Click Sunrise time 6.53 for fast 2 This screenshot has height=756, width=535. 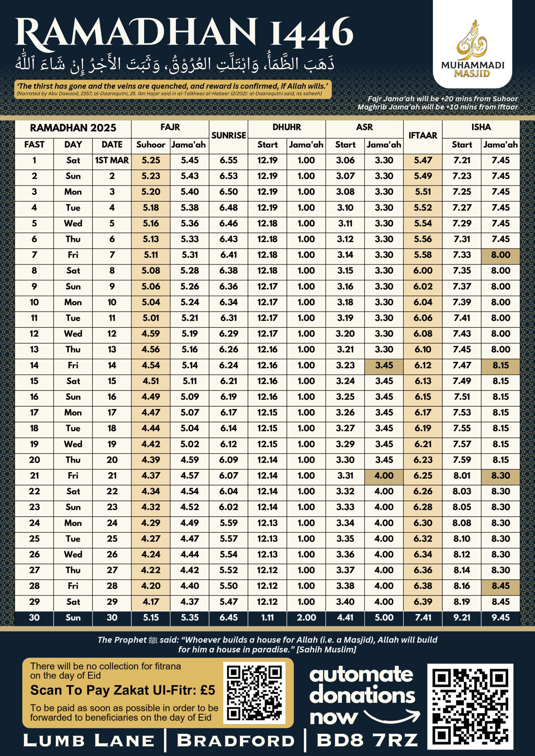[x=229, y=176]
